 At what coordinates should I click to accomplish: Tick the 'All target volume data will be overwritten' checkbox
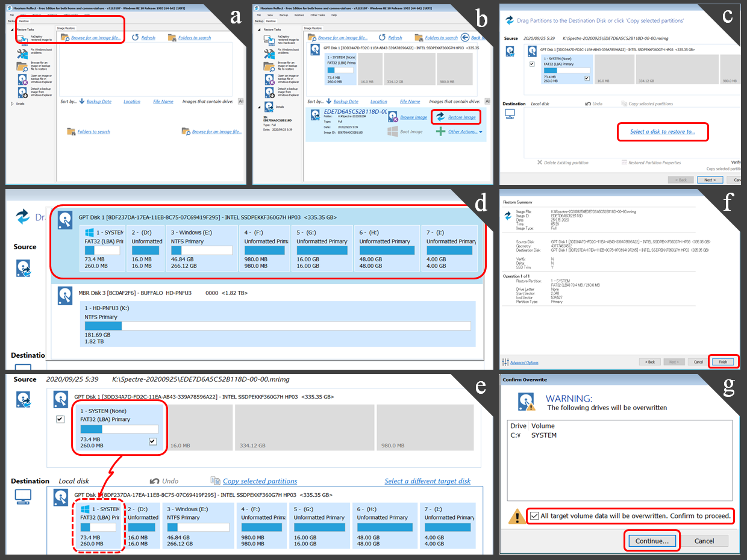(534, 515)
